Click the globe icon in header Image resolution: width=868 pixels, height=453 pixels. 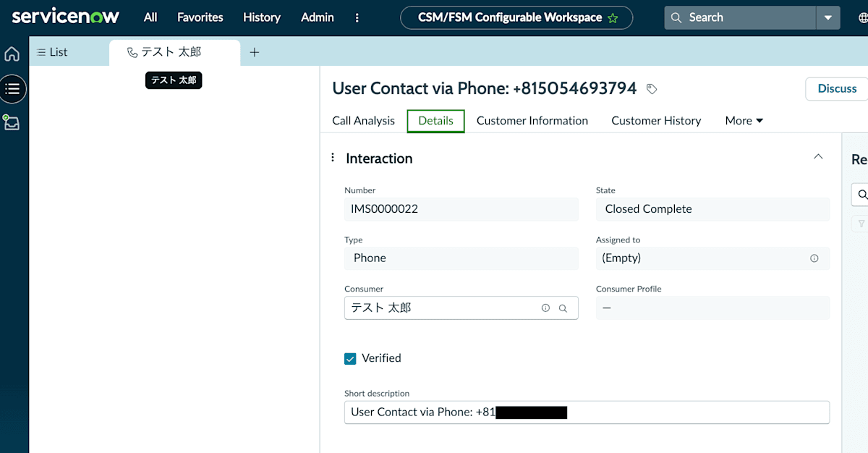tap(862, 17)
